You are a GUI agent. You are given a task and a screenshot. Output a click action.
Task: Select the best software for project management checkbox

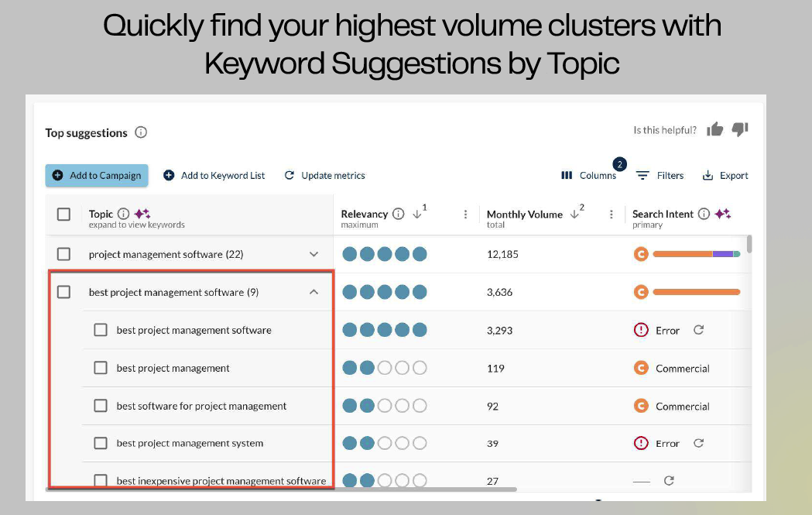(x=101, y=406)
